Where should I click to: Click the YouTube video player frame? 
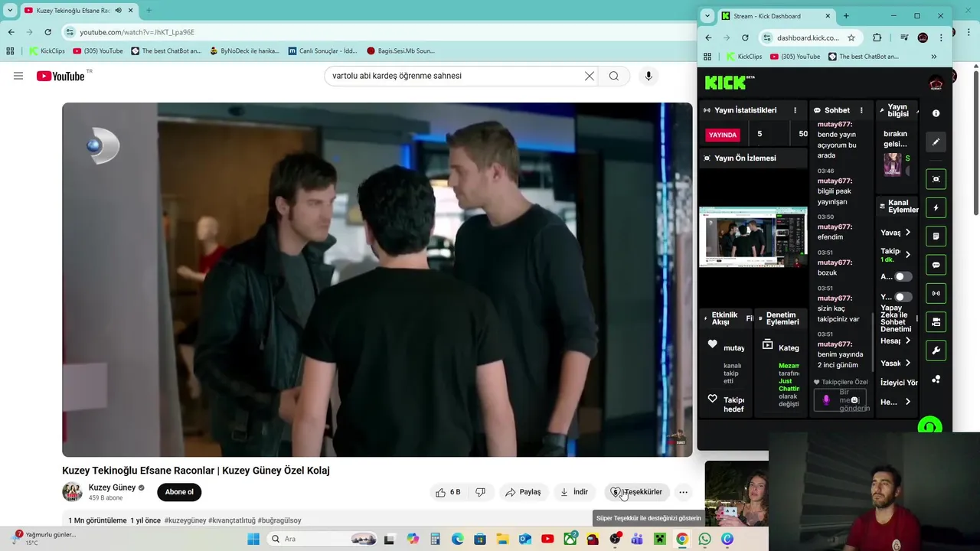[x=377, y=279]
